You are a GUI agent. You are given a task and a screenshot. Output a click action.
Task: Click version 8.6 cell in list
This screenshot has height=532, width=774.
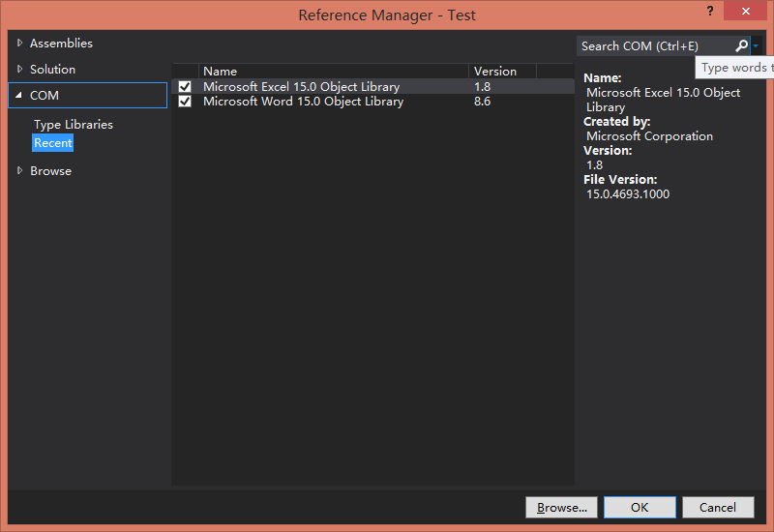pyautogui.click(x=482, y=102)
